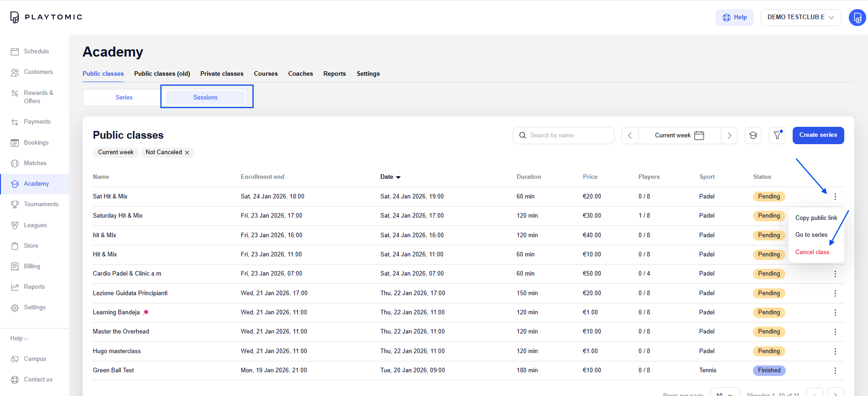868x396 pixels.
Task: Open three-dot menu for Sat Hit & Mix
Action: click(835, 197)
